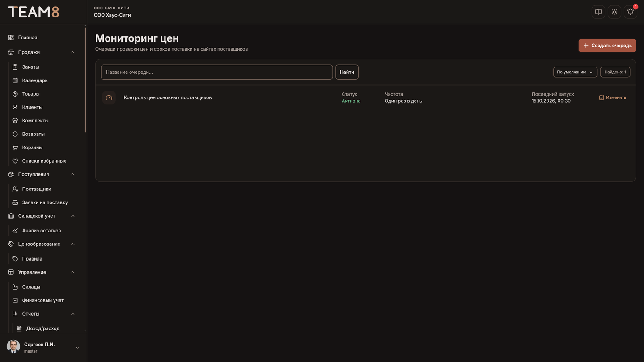The image size is (644, 362).
Task: Click the speedometer icon of the queue row
Action: [109, 97]
